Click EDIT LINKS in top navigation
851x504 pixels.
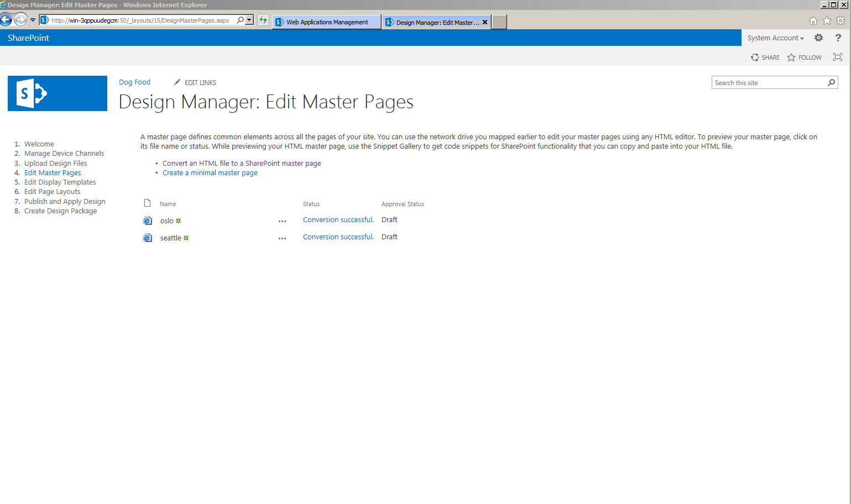pos(195,82)
